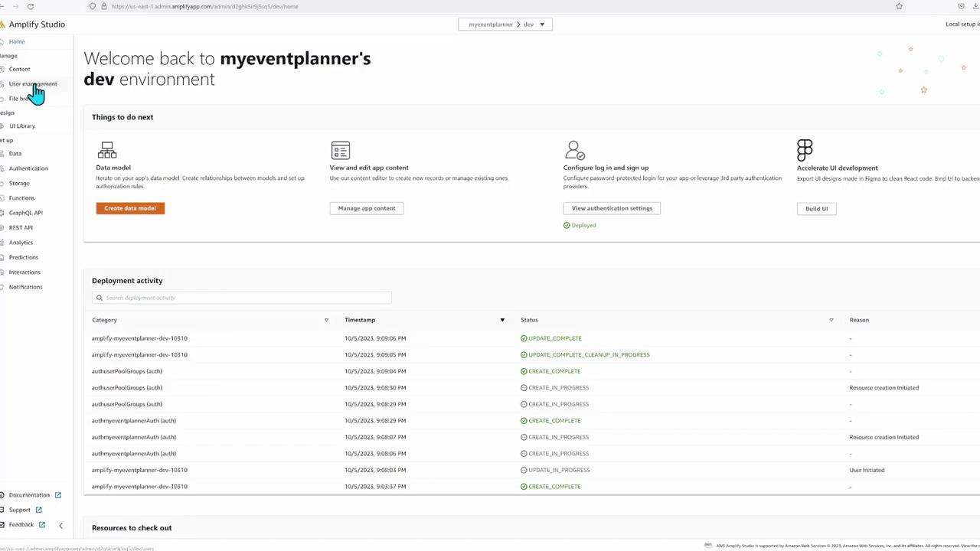Open GraphQL API in the sidebar

coord(26,213)
